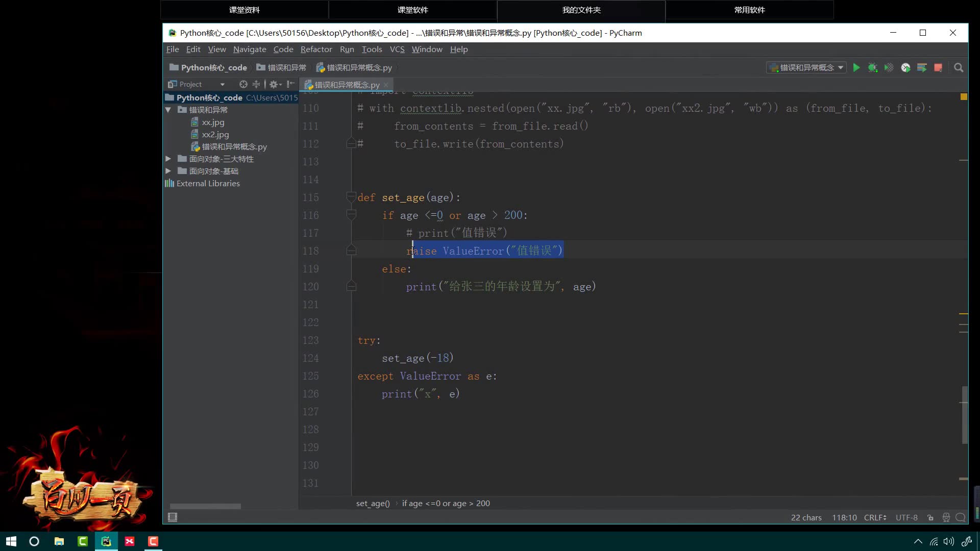Click the editor vertical scrollbar thumb
The height and width of the screenshot is (551, 980).
(x=964, y=414)
